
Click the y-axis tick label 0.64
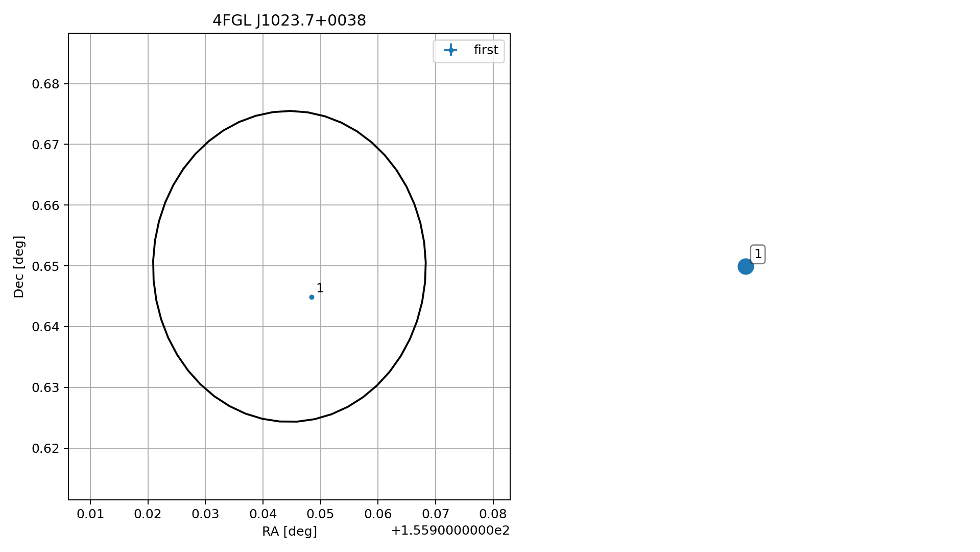point(45,327)
